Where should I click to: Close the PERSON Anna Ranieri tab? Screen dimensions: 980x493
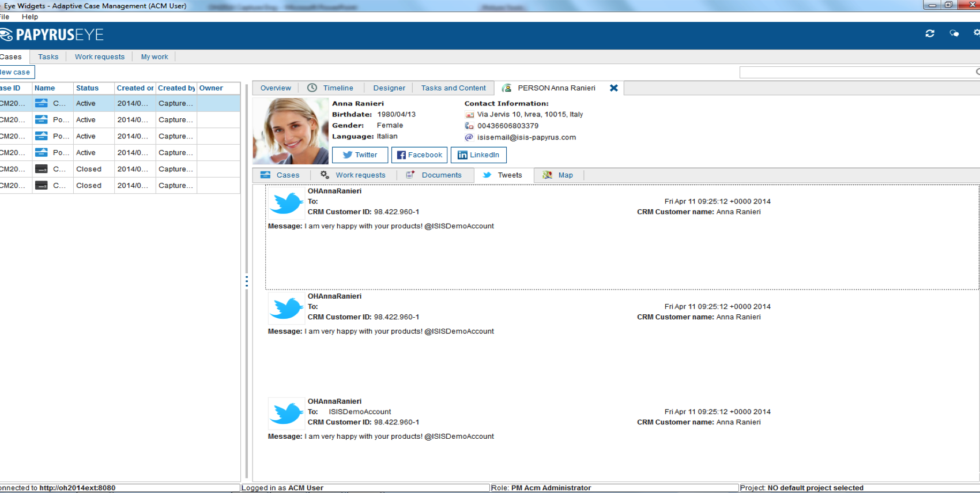coord(614,88)
